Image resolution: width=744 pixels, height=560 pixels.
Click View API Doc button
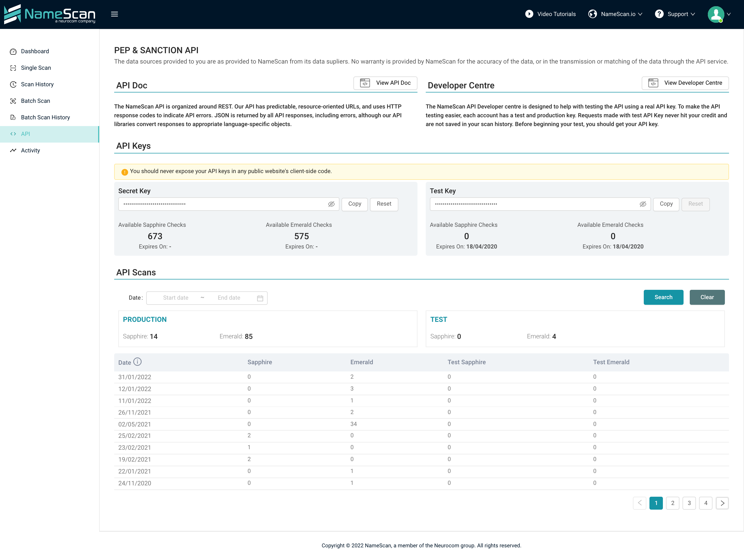click(x=385, y=83)
